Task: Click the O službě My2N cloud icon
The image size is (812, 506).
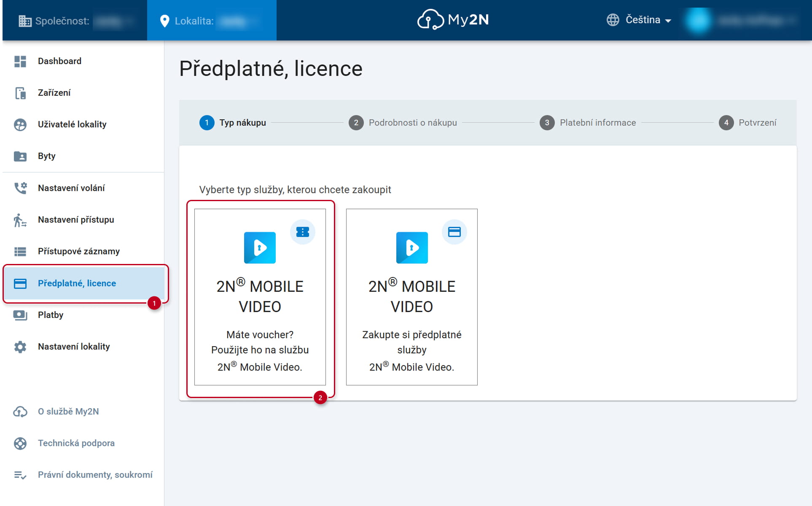Action: coord(20,412)
